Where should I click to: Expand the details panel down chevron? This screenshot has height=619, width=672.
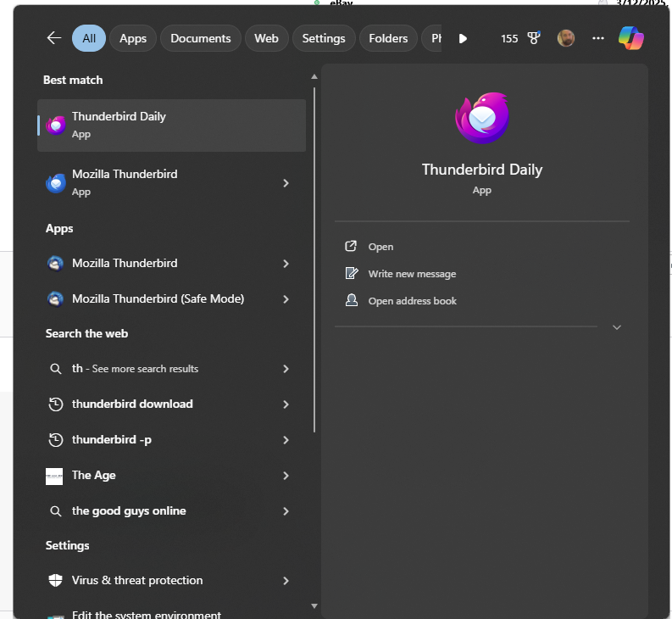(x=617, y=327)
